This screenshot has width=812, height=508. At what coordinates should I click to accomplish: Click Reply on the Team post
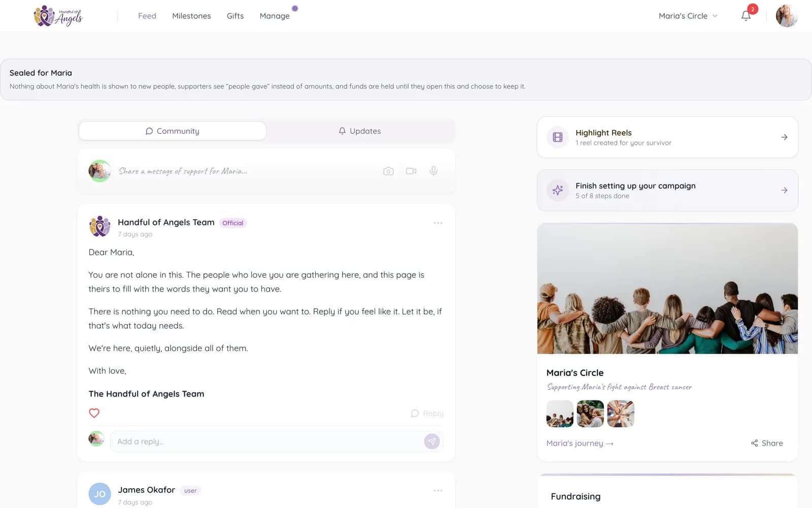pyautogui.click(x=427, y=414)
